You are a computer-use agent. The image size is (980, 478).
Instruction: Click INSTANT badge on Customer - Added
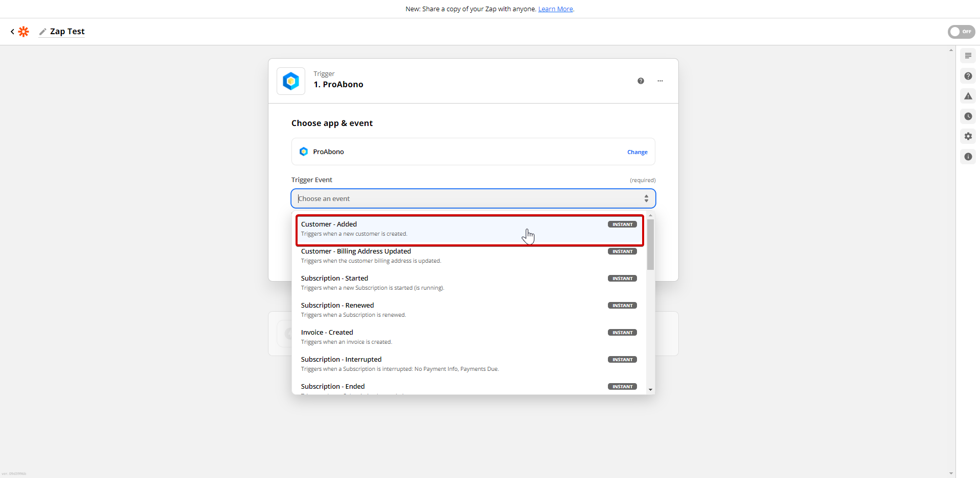622,224
